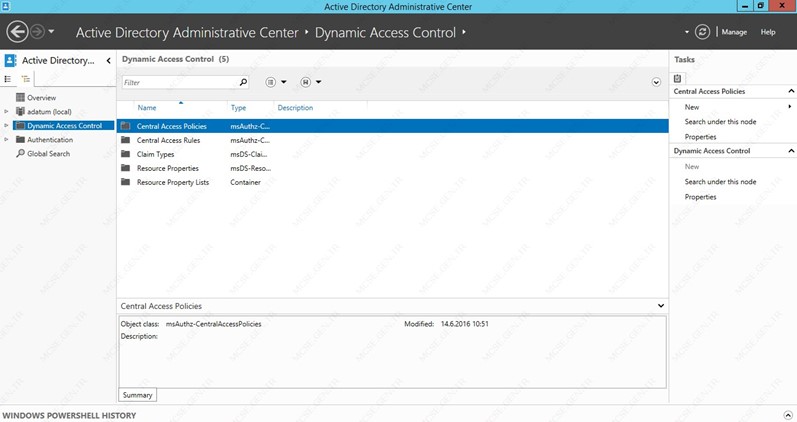The height and width of the screenshot is (422, 797).
Task: Collapse Central Access Policies tasks section
Action: click(x=791, y=92)
